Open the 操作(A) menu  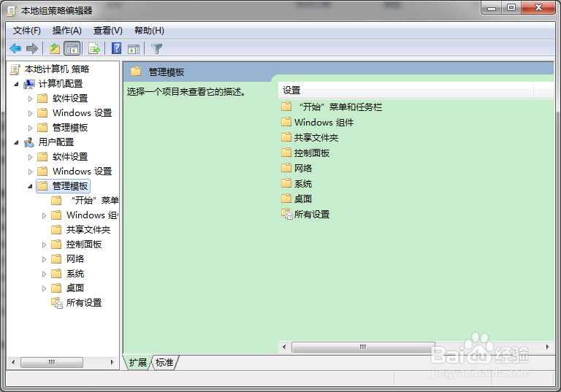(x=67, y=31)
